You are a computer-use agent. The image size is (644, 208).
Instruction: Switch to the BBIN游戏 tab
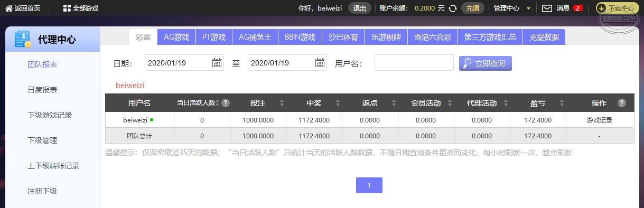[x=300, y=37]
